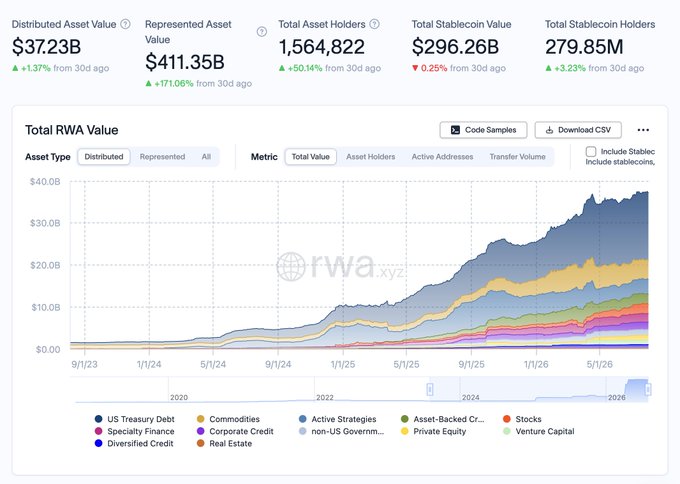Enable the Include Stablecoins checkbox
Viewport: 680px width, 484px height.
point(591,152)
